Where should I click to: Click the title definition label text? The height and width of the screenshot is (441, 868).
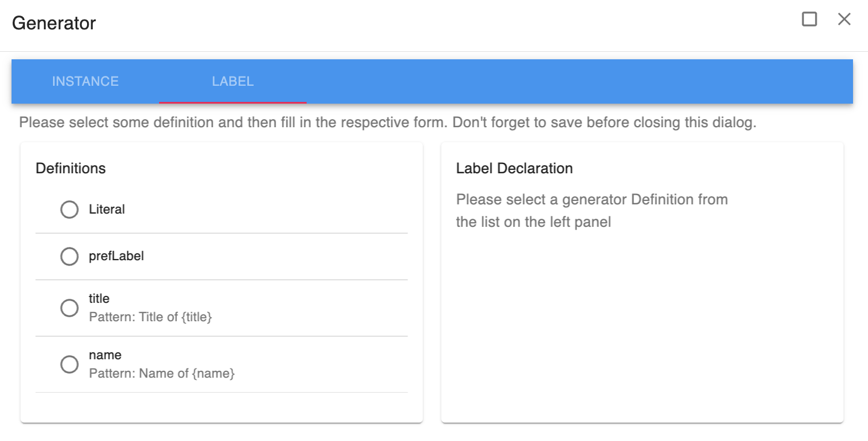(99, 298)
